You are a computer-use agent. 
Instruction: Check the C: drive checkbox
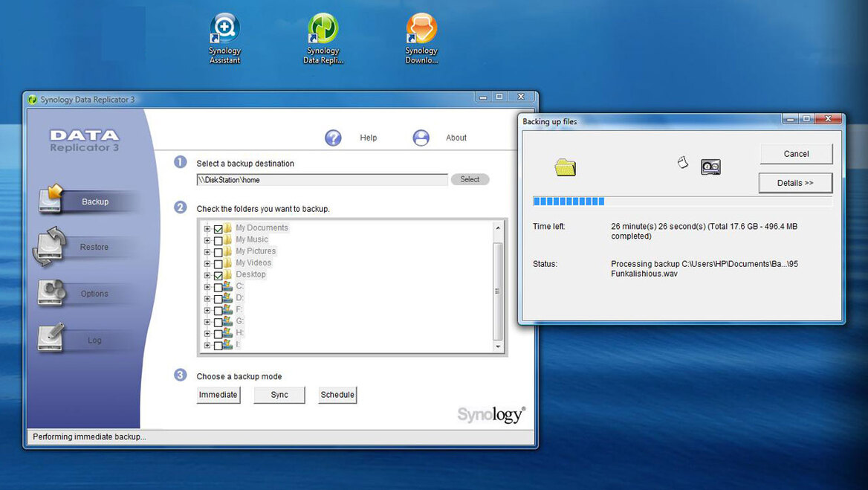[x=218, y=287]
